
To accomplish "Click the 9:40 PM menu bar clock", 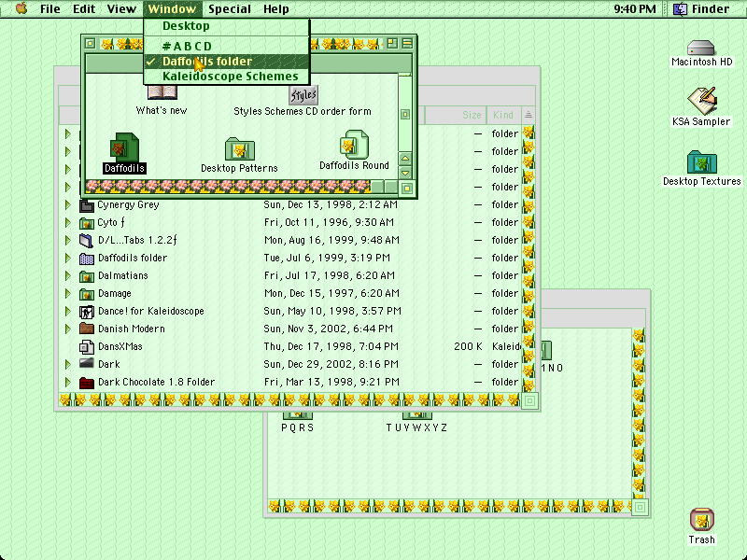I will [x=635, y=9].
